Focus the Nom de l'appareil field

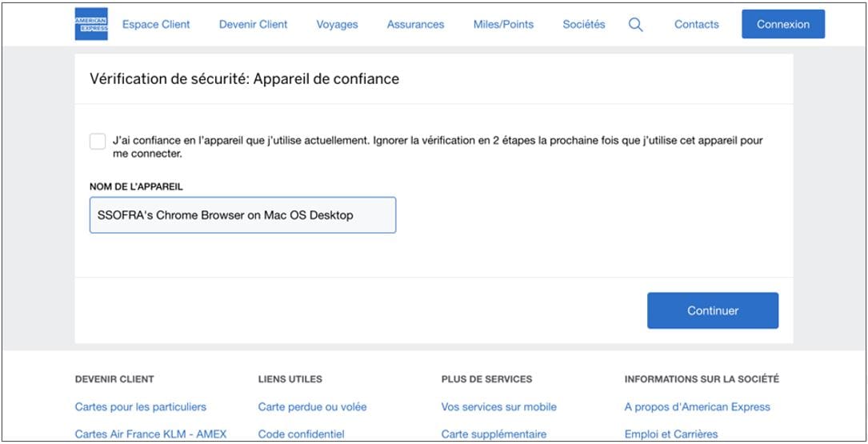(x=242, y=215)
